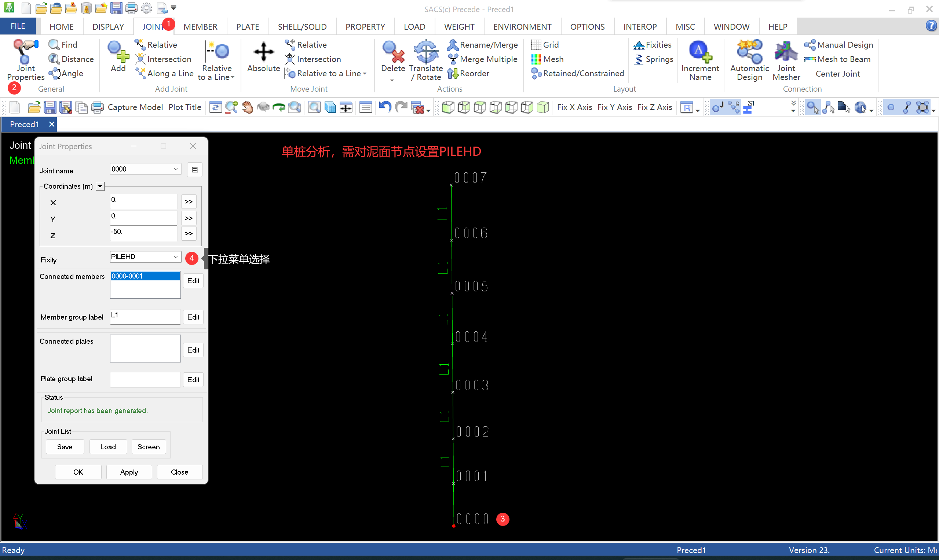The image size is (939, 560).
Task: Toggle Fix Z Axis
Action: pyautogui.click(x=654, y=107)
